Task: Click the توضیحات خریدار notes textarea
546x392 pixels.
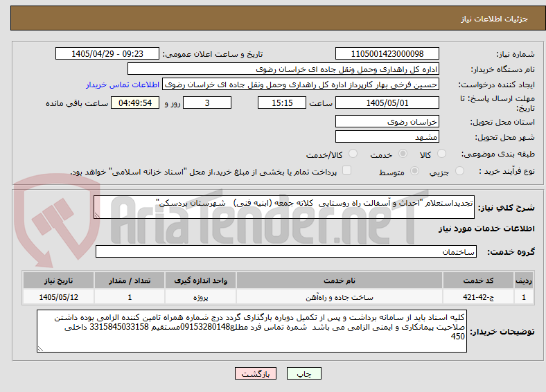Action: point(252,331)
